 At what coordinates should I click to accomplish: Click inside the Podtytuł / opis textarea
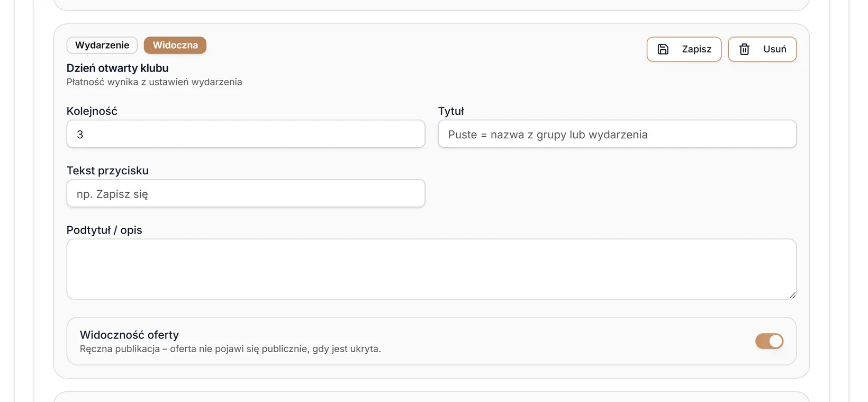tap(431, 269)
